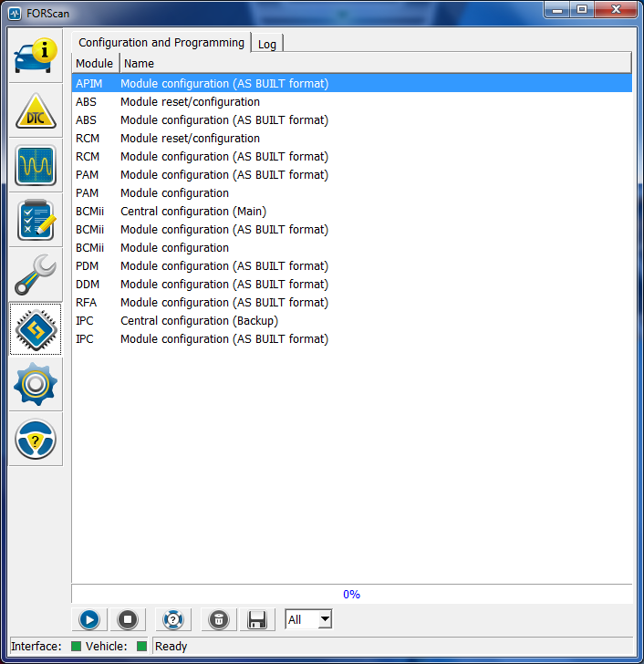
Task: Click the lifebuoy help button
Action: [x=171, y=620]
